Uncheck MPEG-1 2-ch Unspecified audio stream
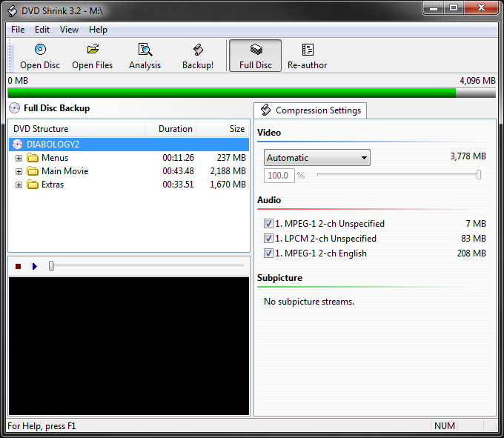Screen dimensions: 504x438 point(268,223)
